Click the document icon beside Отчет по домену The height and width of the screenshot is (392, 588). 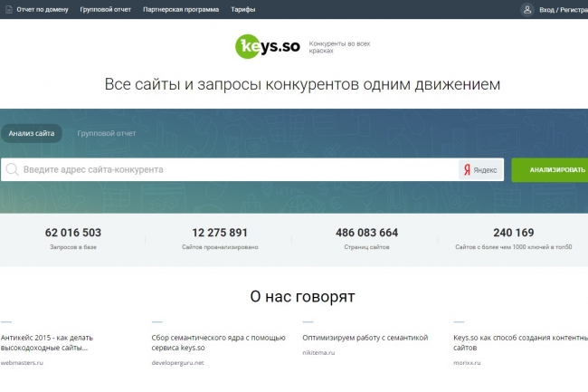click(x=9, y=9)
